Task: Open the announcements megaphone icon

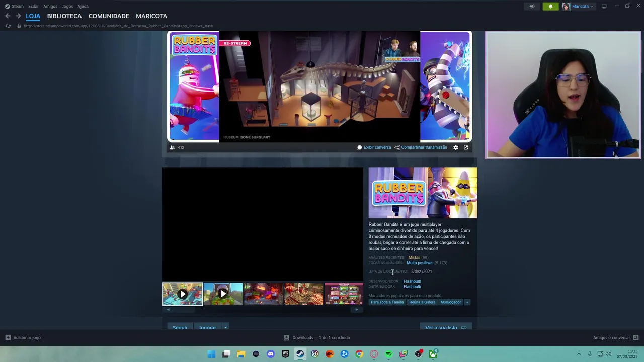Action: point(532,7)
